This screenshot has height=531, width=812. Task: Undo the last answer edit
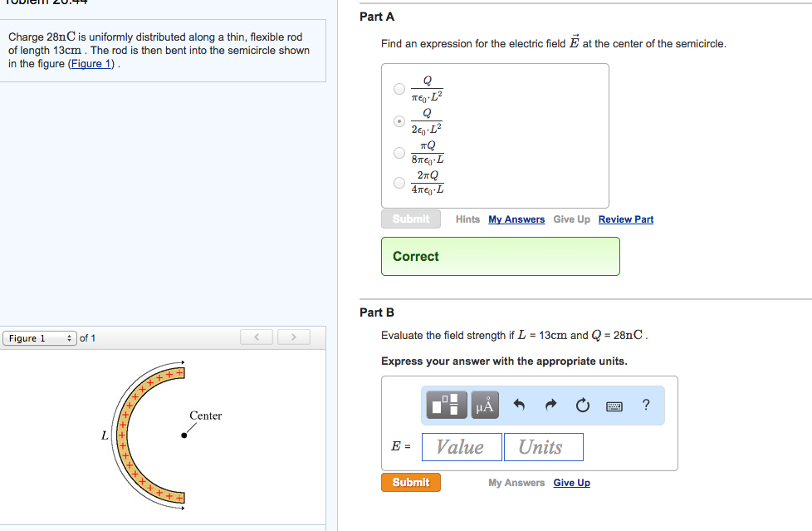(520, 406)
